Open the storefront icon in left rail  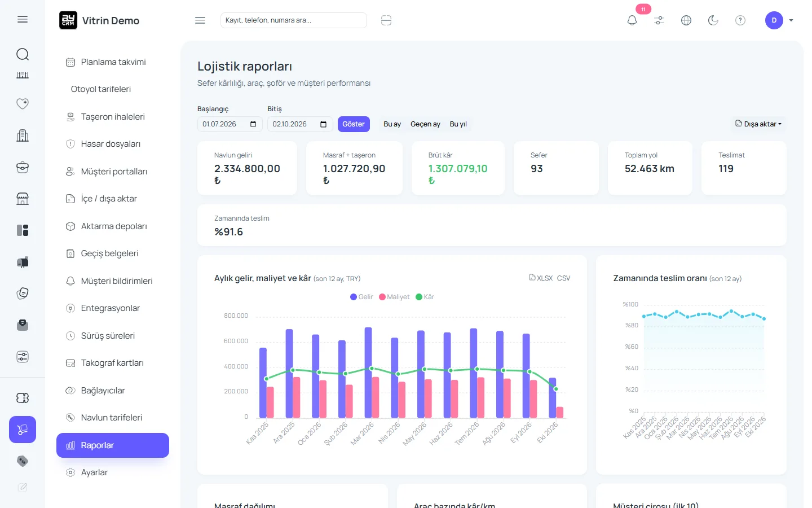click(23, 199)
